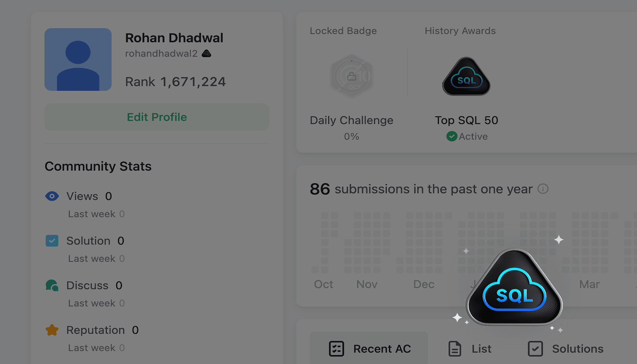637x364 pixels.
Task: Click the large glowing SQL badge
Action: click(x=514, y=287)
